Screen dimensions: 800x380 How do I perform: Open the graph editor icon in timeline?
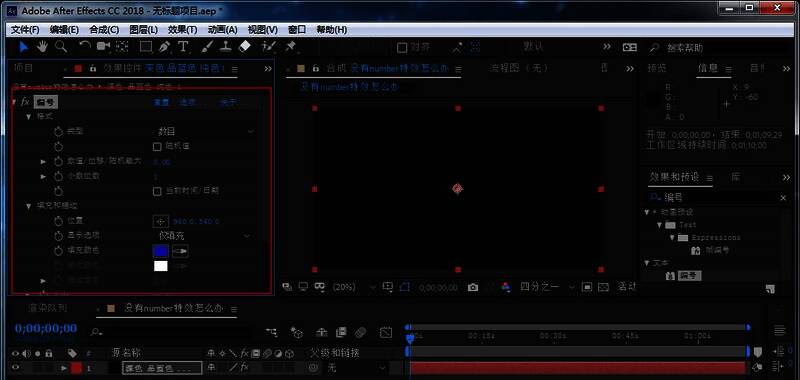[x=386, y=333]
